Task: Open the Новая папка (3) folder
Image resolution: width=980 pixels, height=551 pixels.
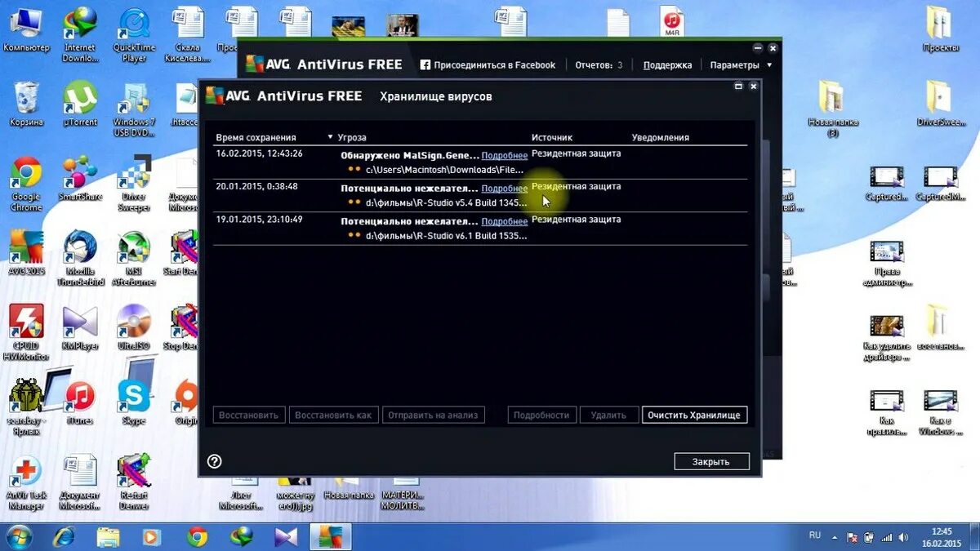Action: point(832,109)
